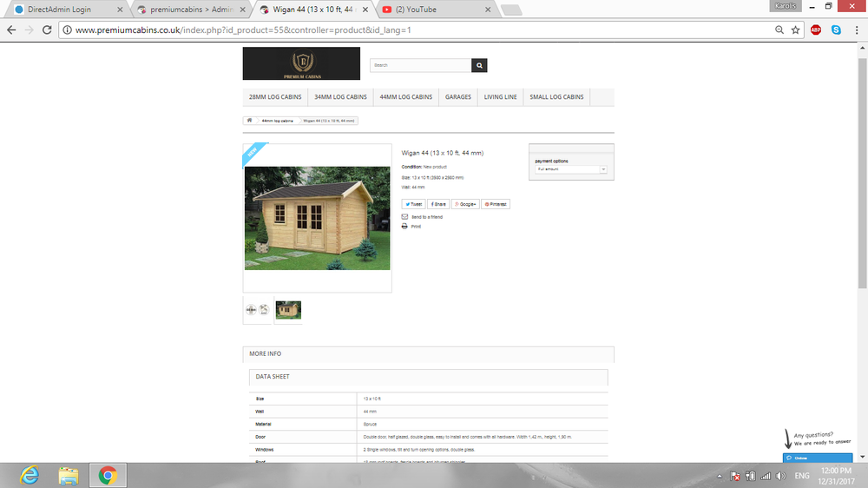Image resolution: width=868 pixels, height=488 pixels.
Task: Bookmark this page with the star icon
Action: tap(795, 30)
